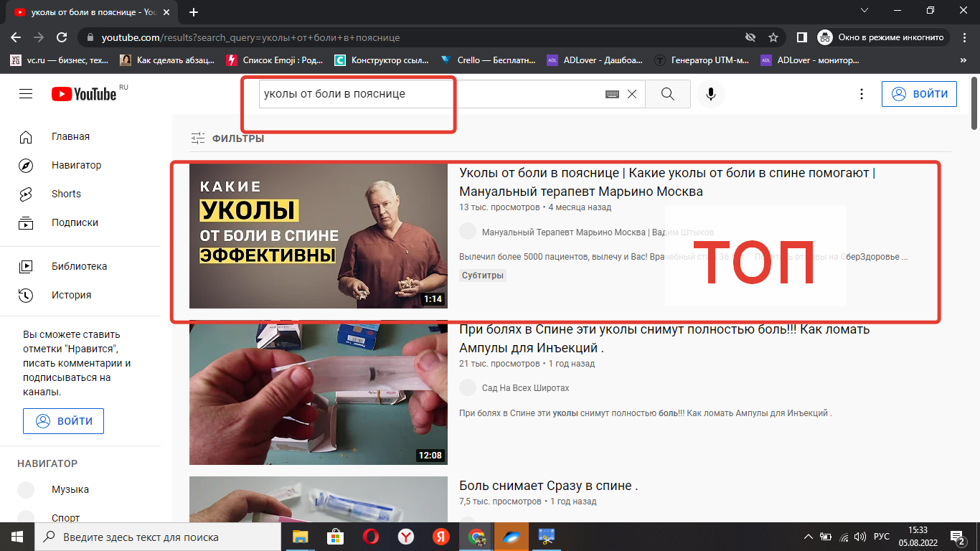
Task: Open the tab search dropdown arrow
Action: [864, 11]
